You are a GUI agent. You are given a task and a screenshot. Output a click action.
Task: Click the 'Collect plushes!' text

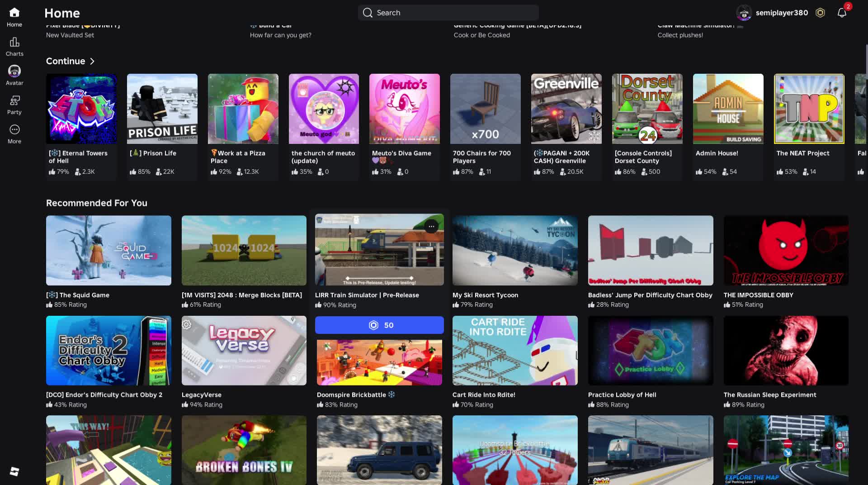(x=680, y=35)
